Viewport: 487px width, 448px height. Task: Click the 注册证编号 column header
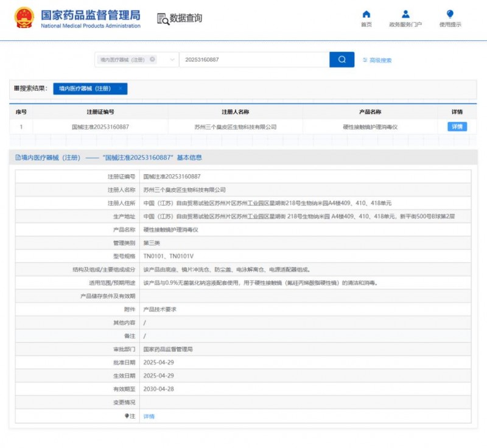[x=100, y=112]
